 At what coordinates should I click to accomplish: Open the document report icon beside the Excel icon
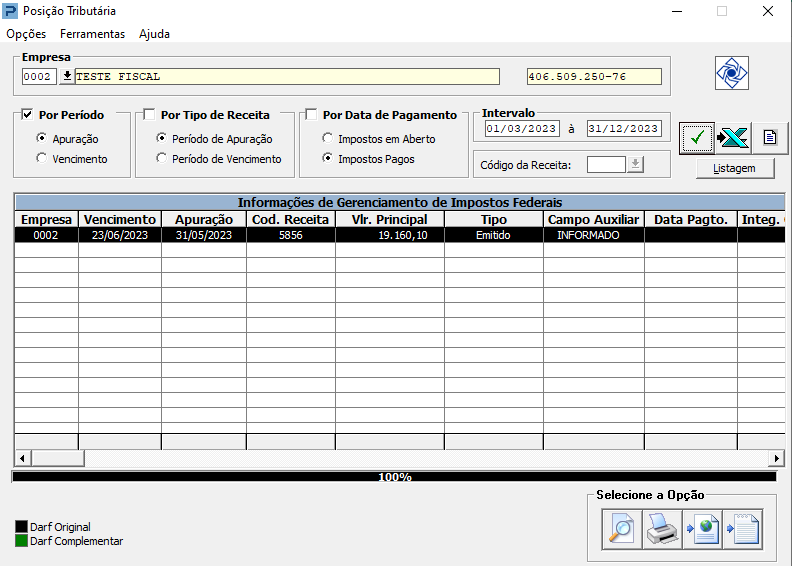770,138
